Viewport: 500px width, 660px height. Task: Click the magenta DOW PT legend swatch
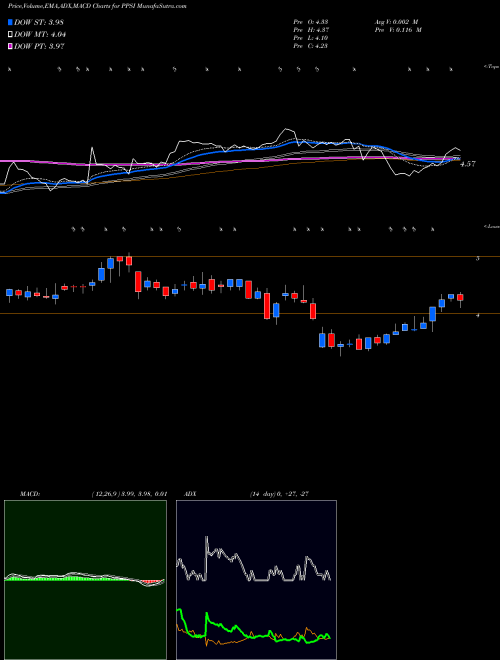(x=10, y=46)
